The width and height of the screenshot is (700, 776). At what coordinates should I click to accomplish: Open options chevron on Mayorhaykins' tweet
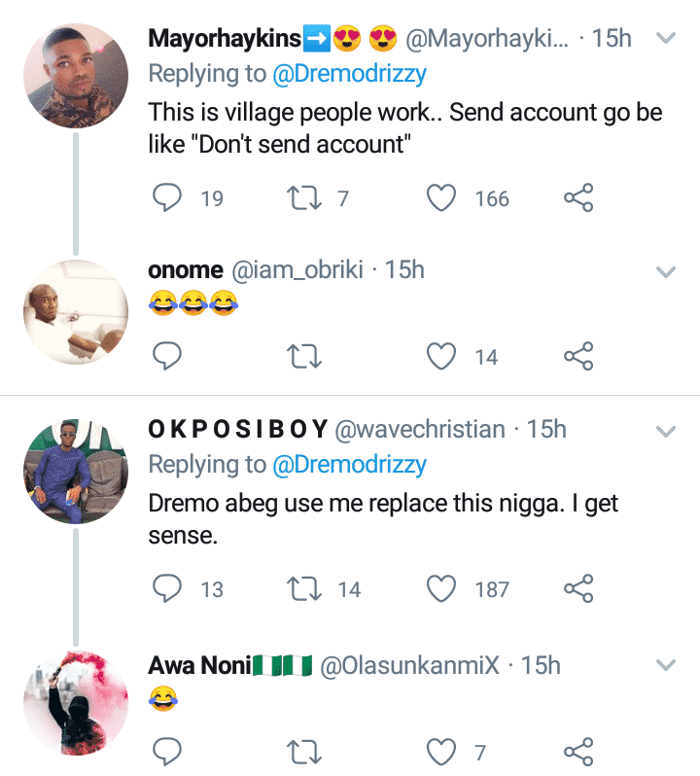[666, 39]
